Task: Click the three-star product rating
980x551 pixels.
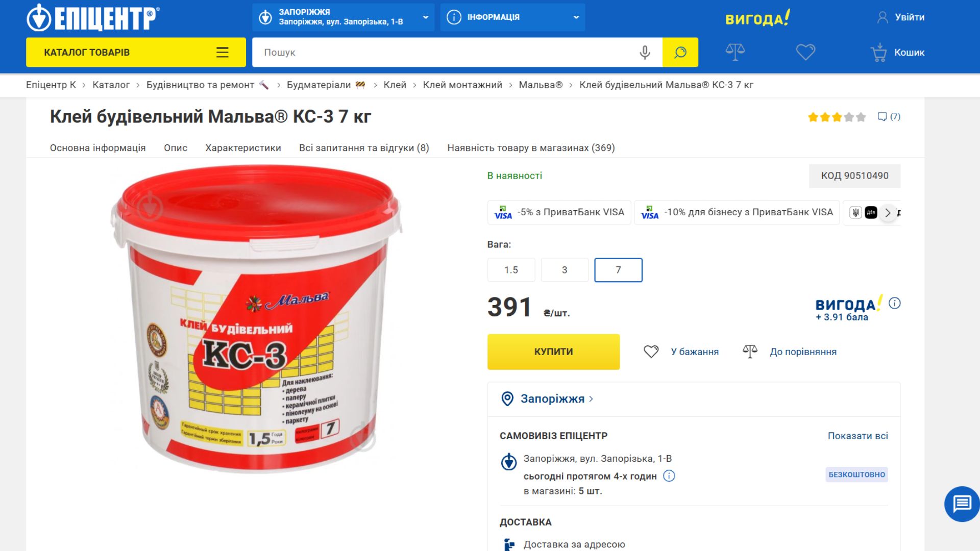Action: pyautogui.click(x=837, y=117)
